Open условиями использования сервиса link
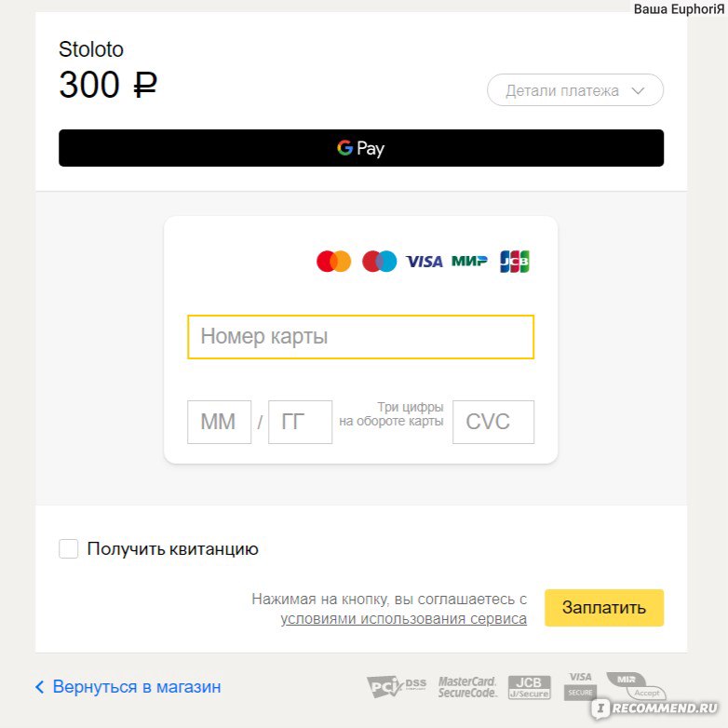Viewport: 728px width, 728px height. (403, 619)
